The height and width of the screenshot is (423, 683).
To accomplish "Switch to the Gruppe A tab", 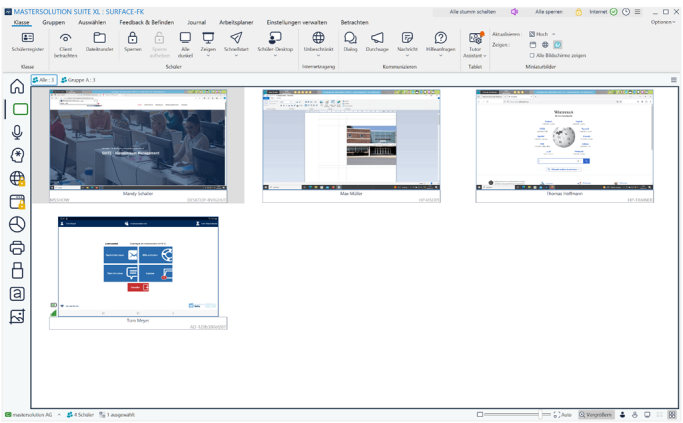I will click(78, 79).
